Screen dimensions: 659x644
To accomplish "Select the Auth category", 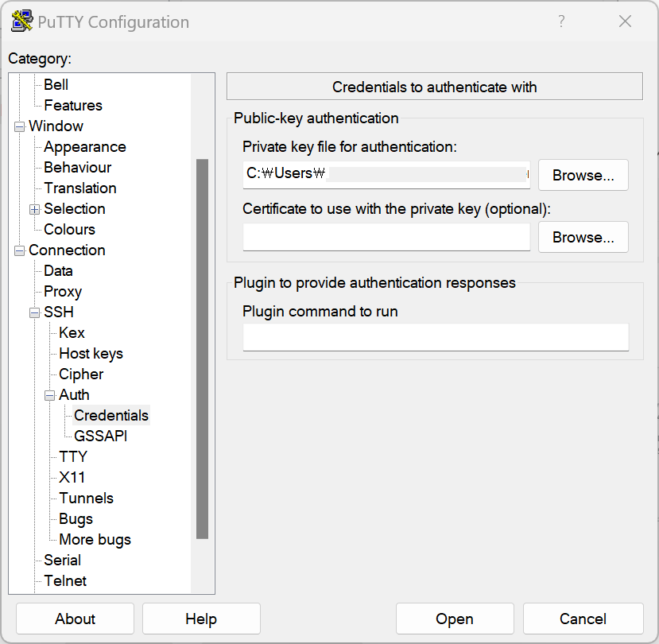I will coord(74,394).
